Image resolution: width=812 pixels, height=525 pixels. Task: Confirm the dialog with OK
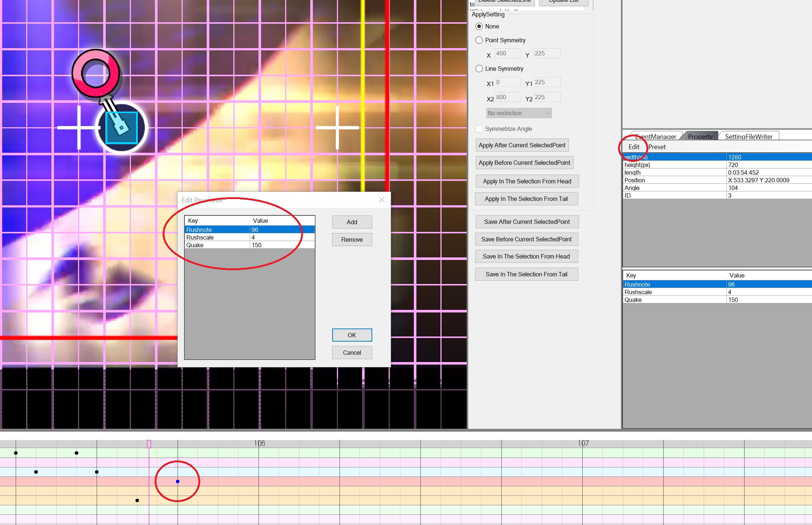pyautogui.click(x=352, y=335)
